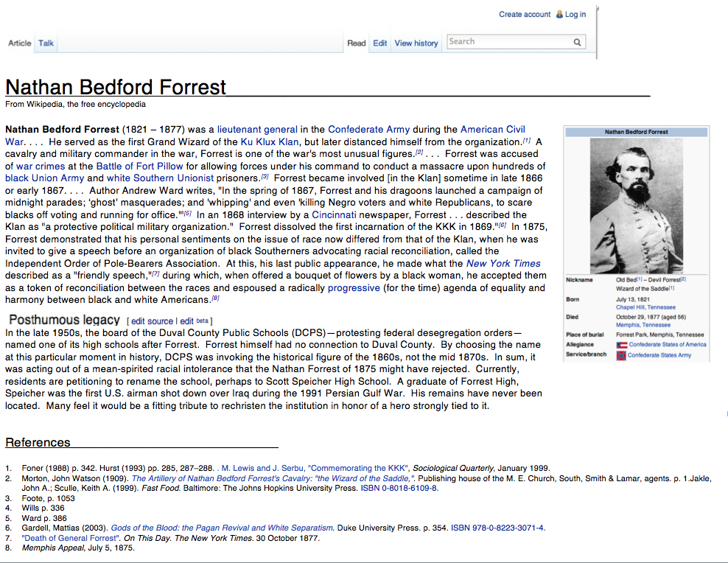Switch to the Talk tab
The width and height of the screenshot is (728, 563).
[x=46, y=43]
